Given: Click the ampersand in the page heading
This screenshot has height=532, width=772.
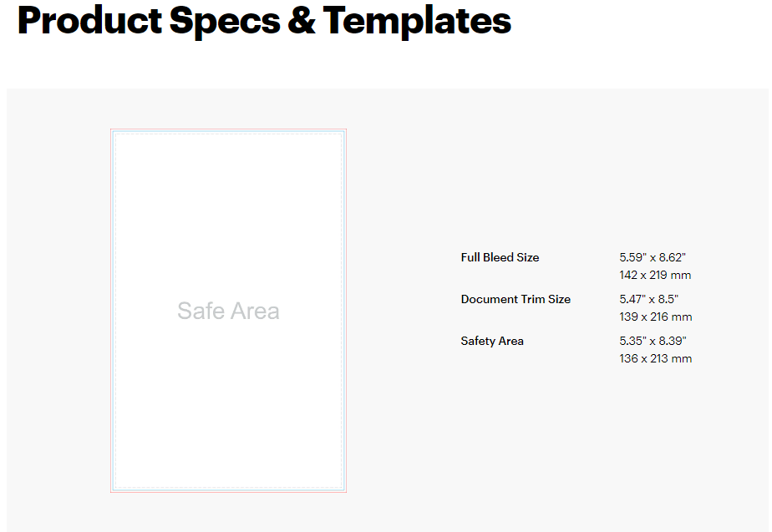Looking at the screenshot, I should 301,20.
